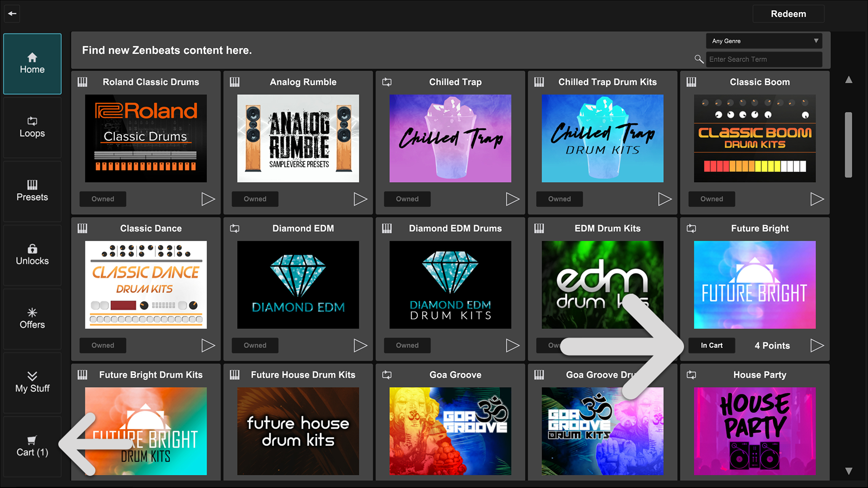Play the Chilled Trap preview

point(513,199)
